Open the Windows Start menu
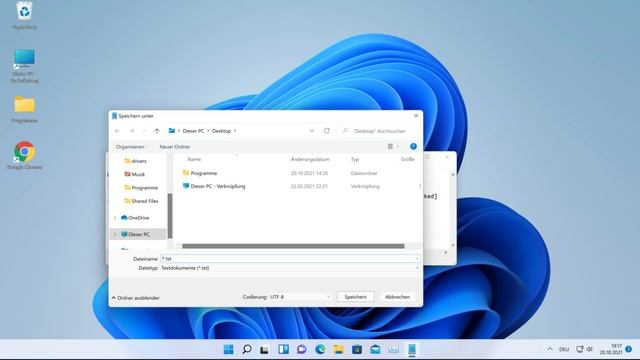 click(x=229, y=349)
